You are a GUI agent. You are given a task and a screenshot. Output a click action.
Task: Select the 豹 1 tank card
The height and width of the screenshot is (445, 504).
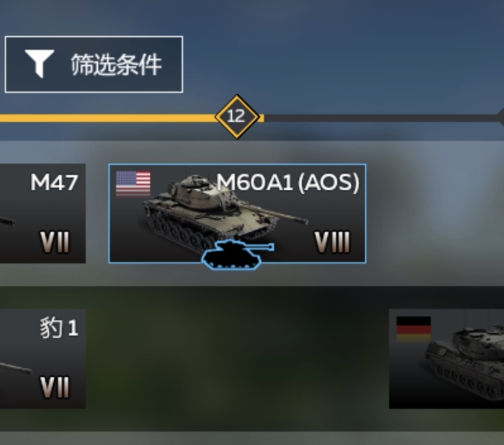42,359
